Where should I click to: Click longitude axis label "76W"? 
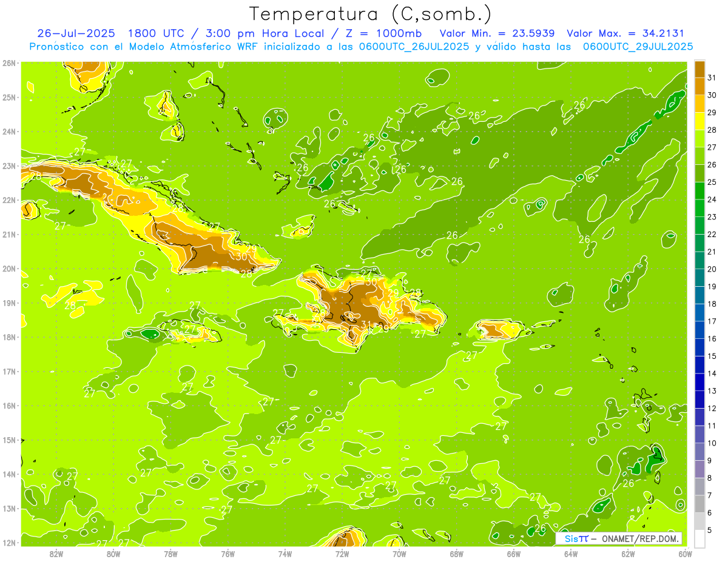pos(227,554)
